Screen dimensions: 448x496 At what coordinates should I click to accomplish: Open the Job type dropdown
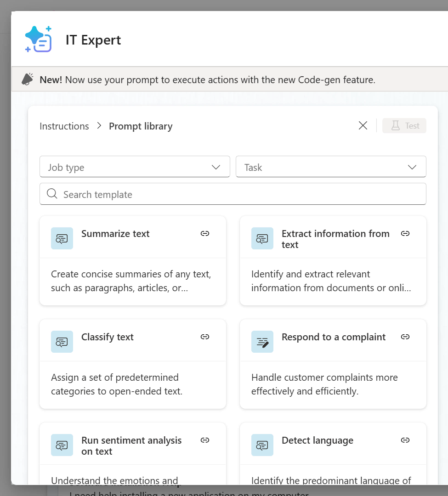coord(135,167)
